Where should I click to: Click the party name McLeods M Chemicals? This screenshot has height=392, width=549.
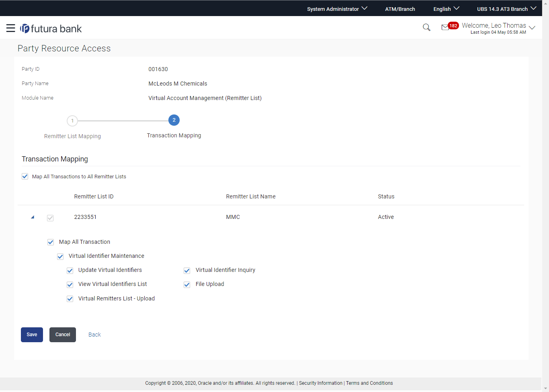pyautogui.click(x=178, y=84)
